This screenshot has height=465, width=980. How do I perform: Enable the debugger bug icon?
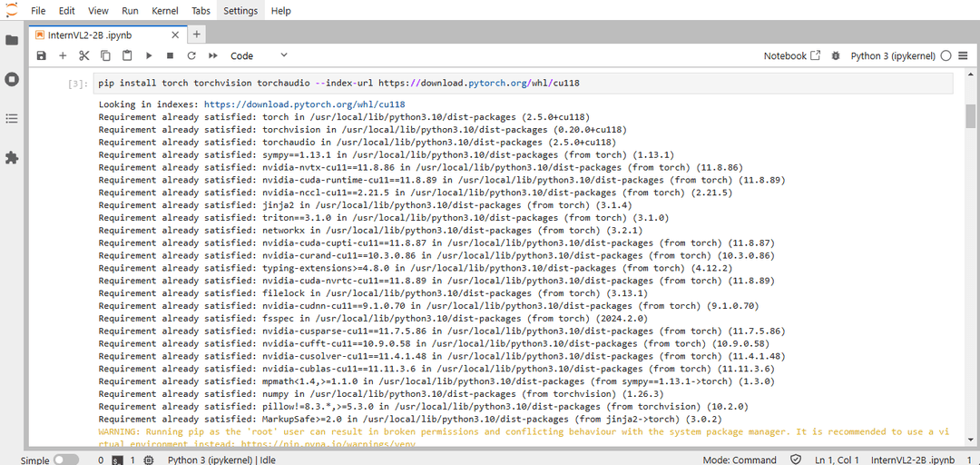pyautogui.click(x=836, y=55)
